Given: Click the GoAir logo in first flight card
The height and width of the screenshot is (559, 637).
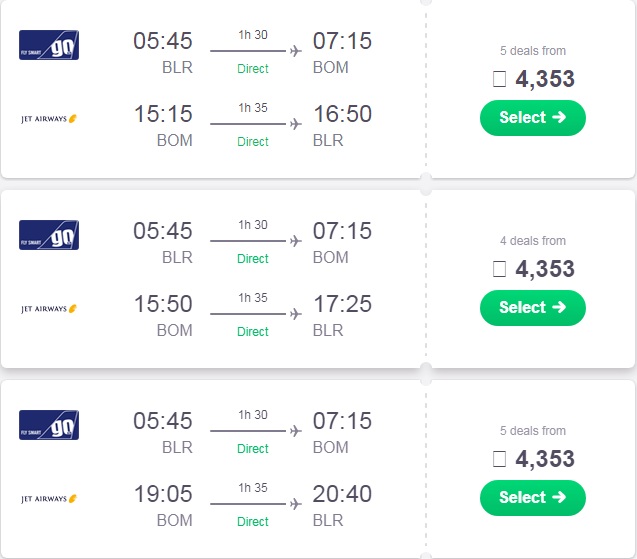Looking at the screenshot, I should 49,45.
